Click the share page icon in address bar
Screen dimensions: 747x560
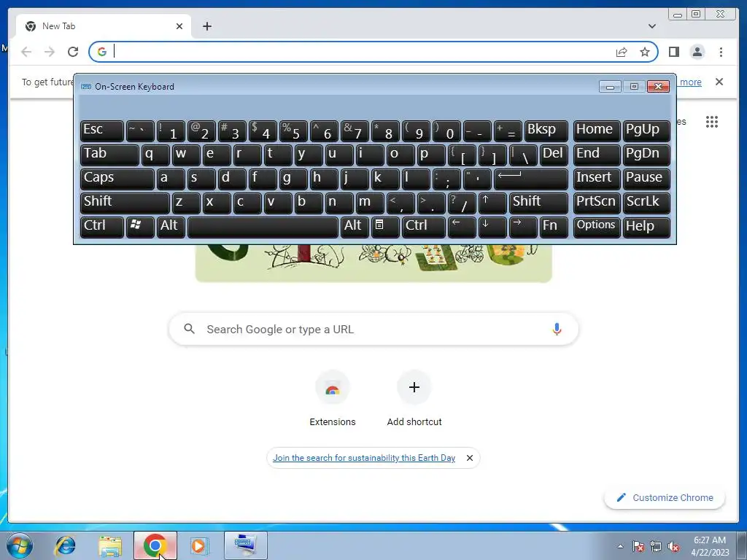(622, 52)
